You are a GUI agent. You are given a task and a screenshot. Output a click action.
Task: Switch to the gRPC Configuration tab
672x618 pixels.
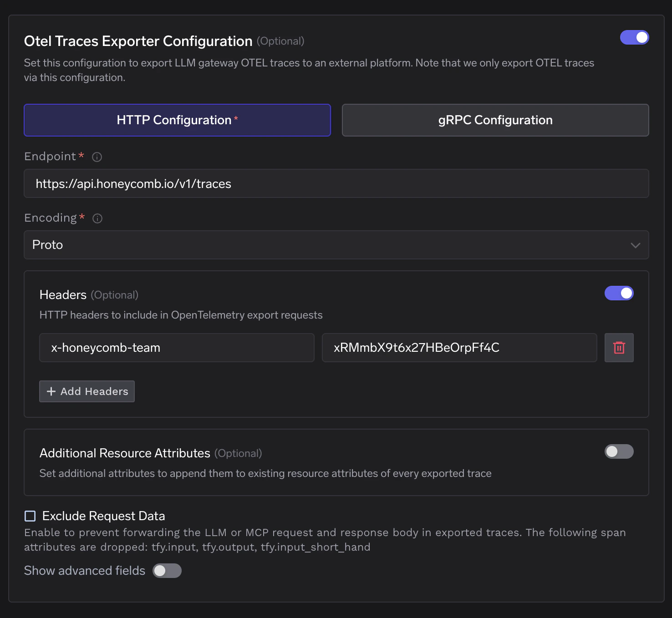click(x=495, y=120)
